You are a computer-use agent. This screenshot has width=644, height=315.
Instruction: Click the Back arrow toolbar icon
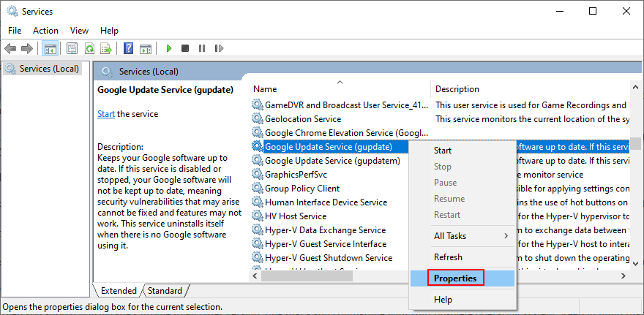[10, 48]
